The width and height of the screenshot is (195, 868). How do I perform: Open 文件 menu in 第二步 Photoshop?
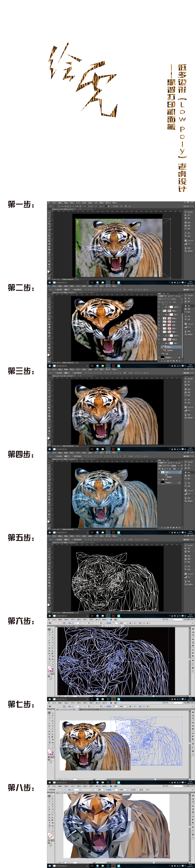(x=54, y=286)
